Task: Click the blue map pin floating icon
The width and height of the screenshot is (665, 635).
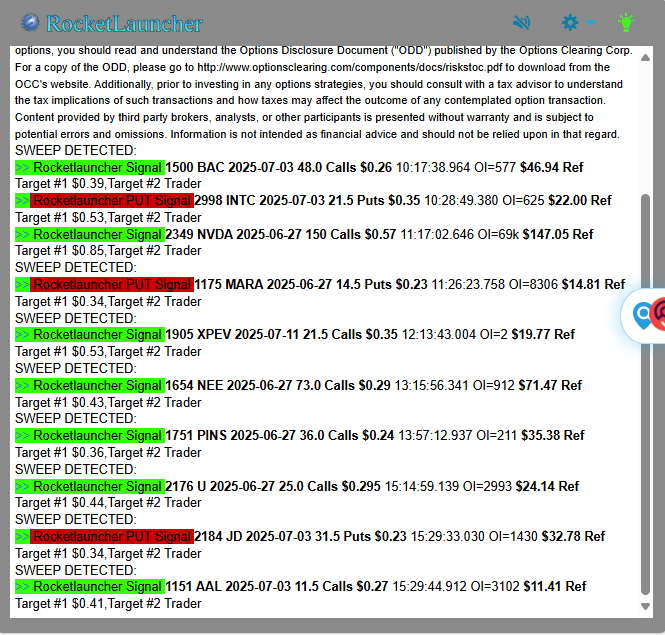Action: click(642, 316)
